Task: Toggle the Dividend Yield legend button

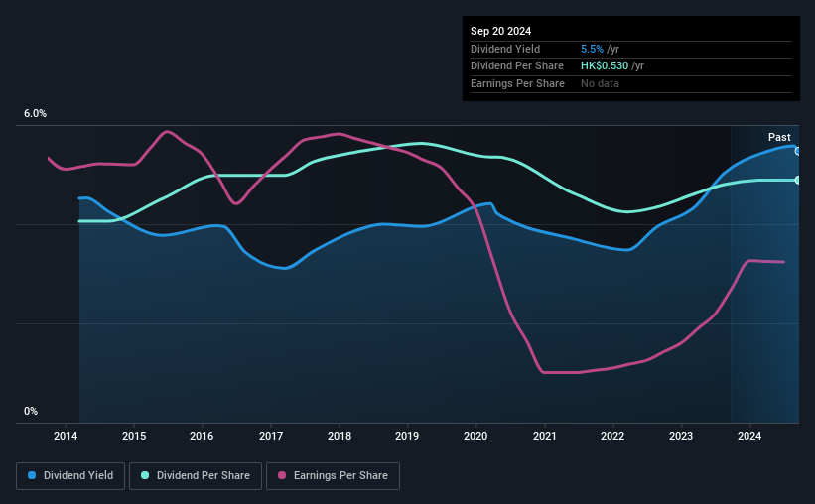Action: pos(70,476)
